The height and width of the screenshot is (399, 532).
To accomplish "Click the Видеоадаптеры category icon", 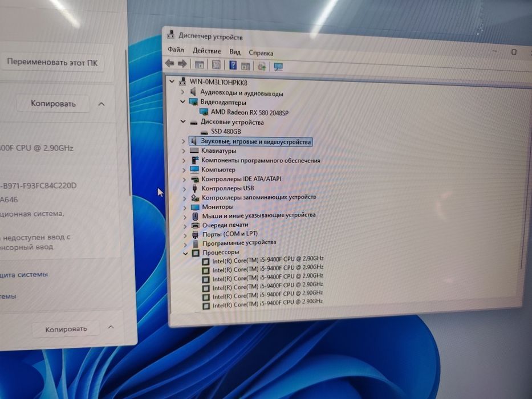I will coord(193,101).
